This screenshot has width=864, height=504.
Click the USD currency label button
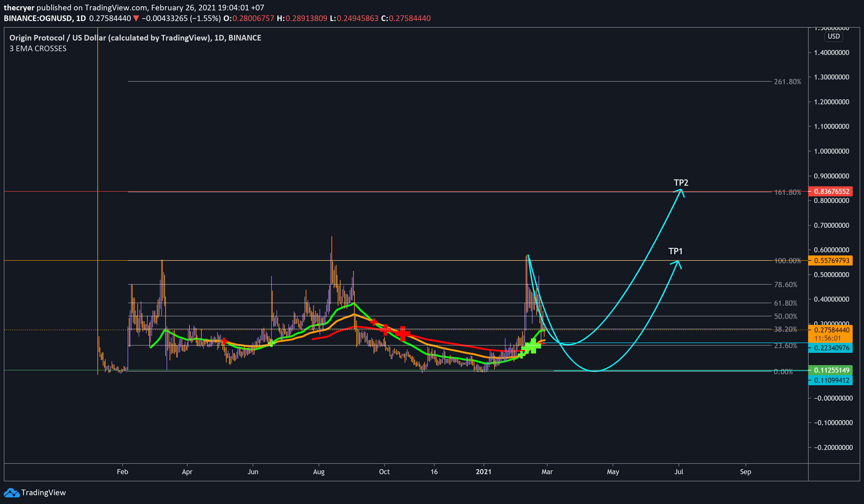click(x=834, y=36)
